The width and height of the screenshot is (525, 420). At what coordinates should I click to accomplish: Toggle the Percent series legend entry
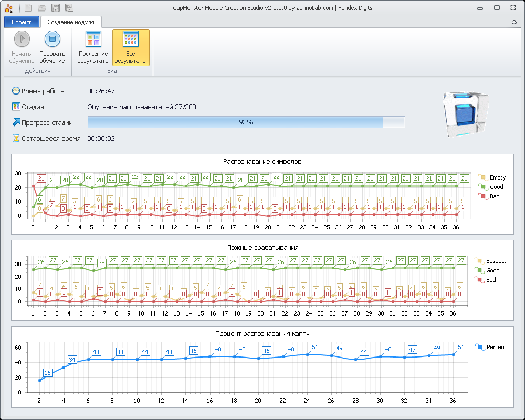(490, 347)
